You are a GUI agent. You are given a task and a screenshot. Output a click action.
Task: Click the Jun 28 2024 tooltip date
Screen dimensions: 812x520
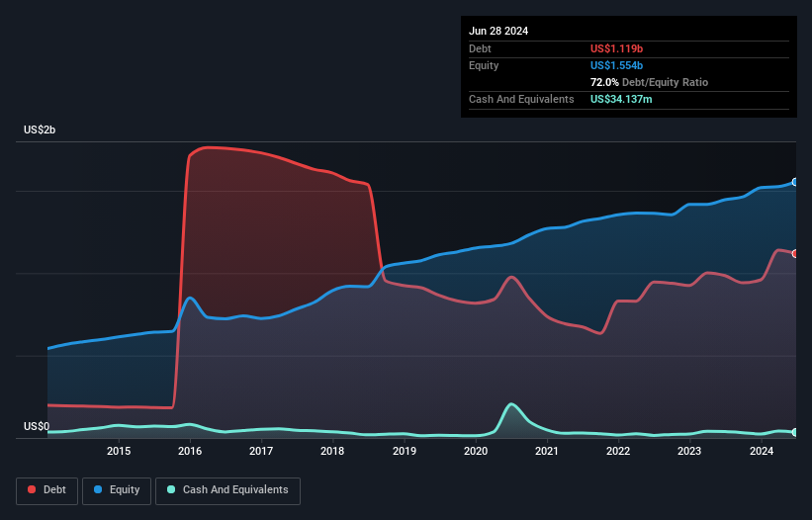[498, 31]
